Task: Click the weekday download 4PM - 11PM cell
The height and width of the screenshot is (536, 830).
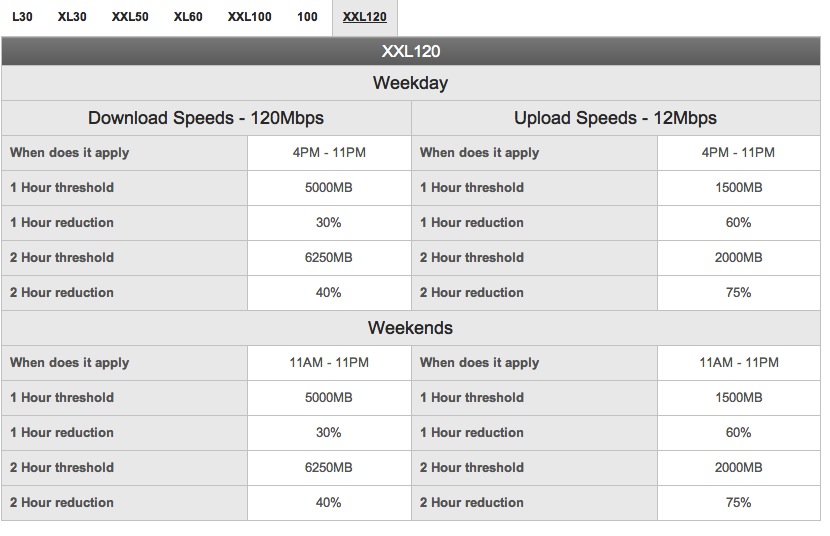Action: point(329,153)
